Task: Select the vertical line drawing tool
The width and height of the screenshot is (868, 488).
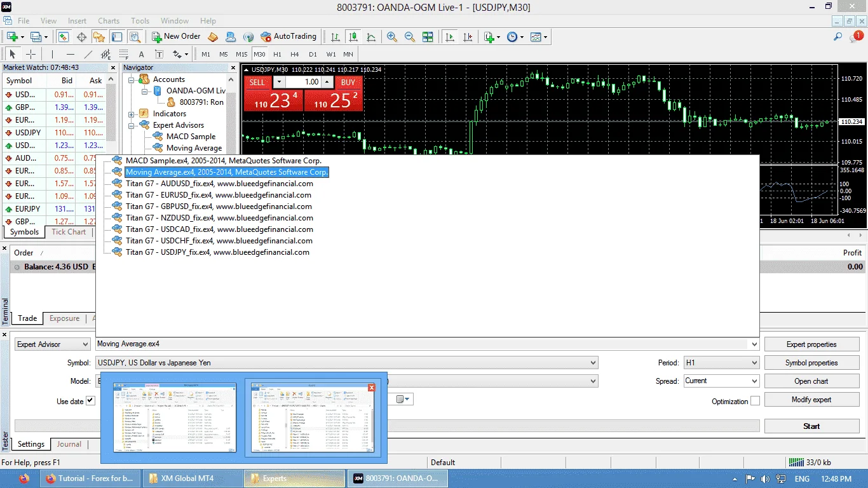Action: pos(53,54)
